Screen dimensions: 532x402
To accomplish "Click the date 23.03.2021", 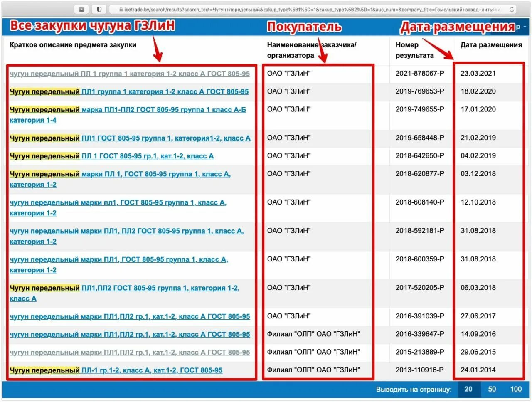I will (x=478, y=73).
